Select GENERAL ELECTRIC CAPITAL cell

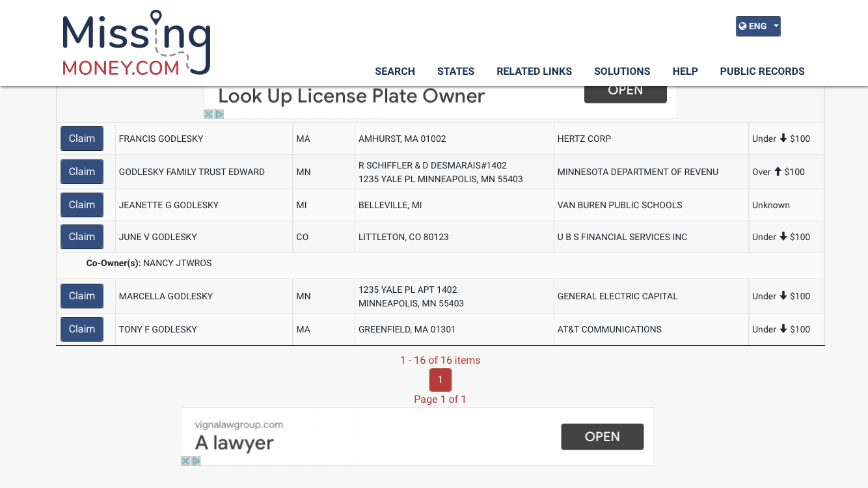[x=651, y=296]
